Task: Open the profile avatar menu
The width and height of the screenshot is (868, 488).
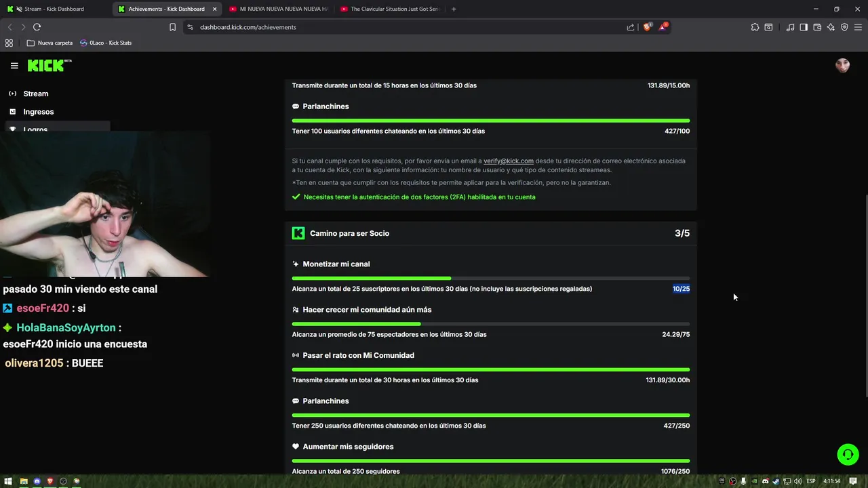Action: 842,65
